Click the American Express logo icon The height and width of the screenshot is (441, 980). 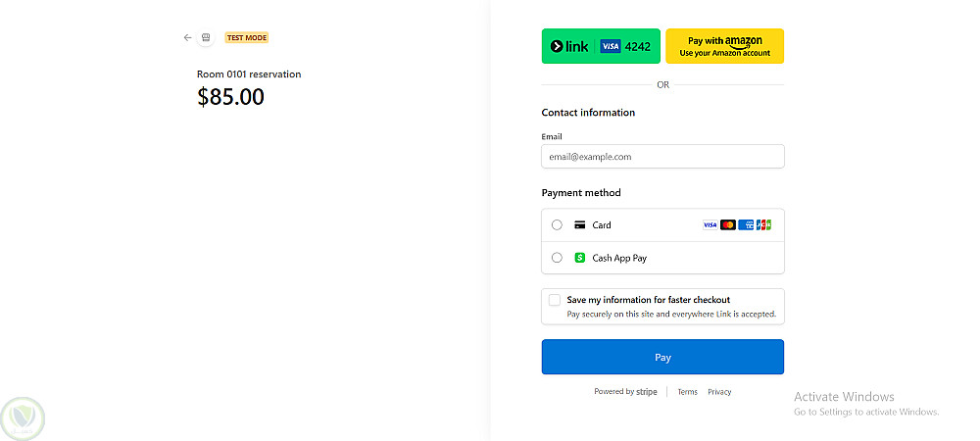click(746, 225)
